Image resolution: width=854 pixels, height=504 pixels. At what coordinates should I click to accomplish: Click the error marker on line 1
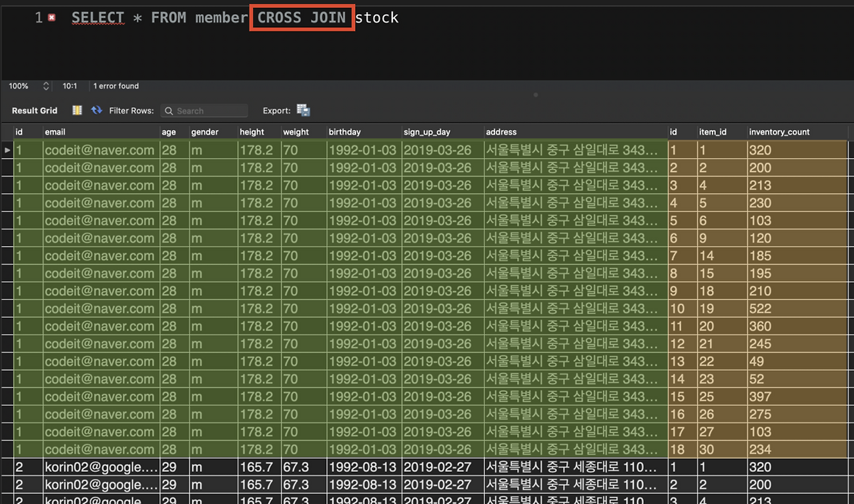(52, 18)
